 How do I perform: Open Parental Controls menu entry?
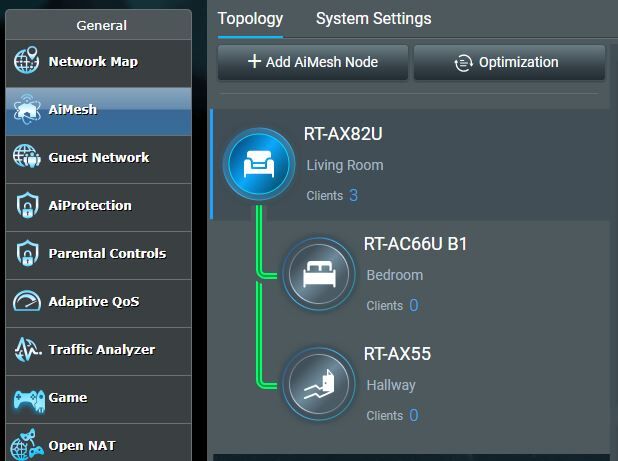pos(99,256)
